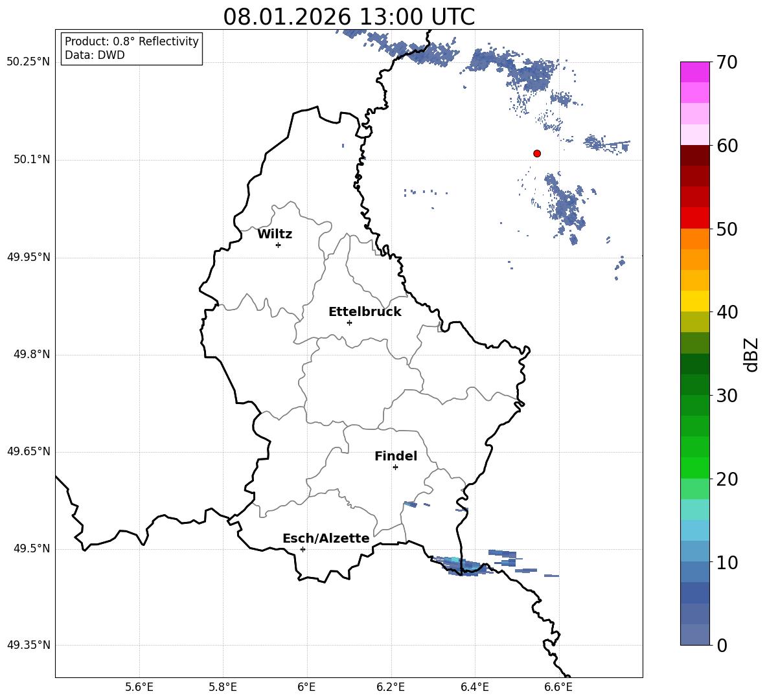Click the 'Product: 0.8° Reflectivity' label
767x700 pixels.
click(x=132, y=41)
